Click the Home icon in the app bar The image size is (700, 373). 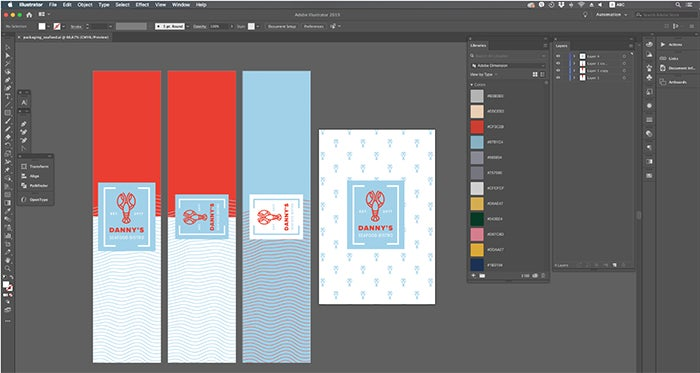click(29, 15)
